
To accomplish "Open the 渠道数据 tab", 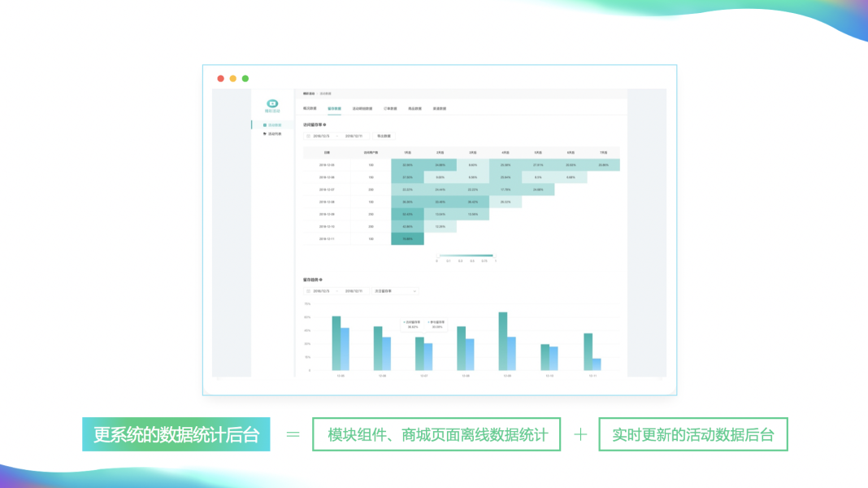I will point(439,108).
